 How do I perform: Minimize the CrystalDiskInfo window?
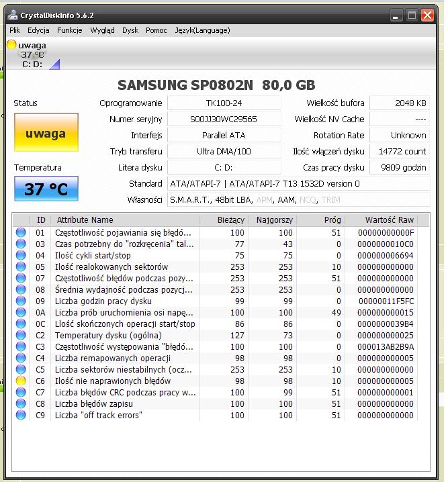[x=396, y=15]
